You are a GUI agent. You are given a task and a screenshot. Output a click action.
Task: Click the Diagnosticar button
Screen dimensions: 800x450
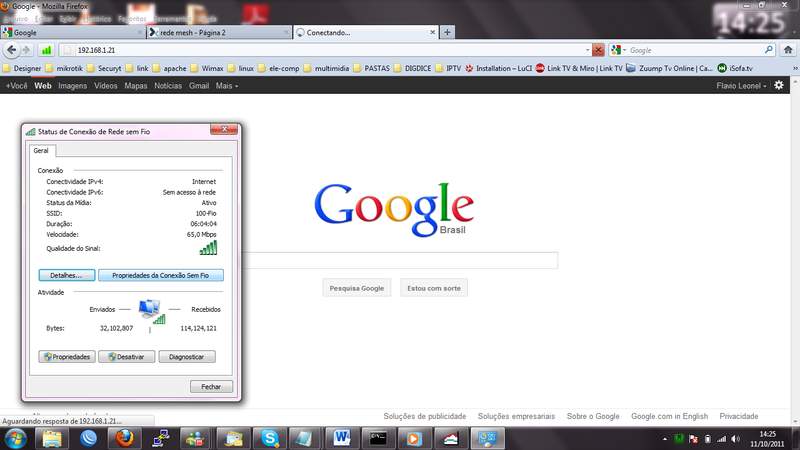point(187,357)
